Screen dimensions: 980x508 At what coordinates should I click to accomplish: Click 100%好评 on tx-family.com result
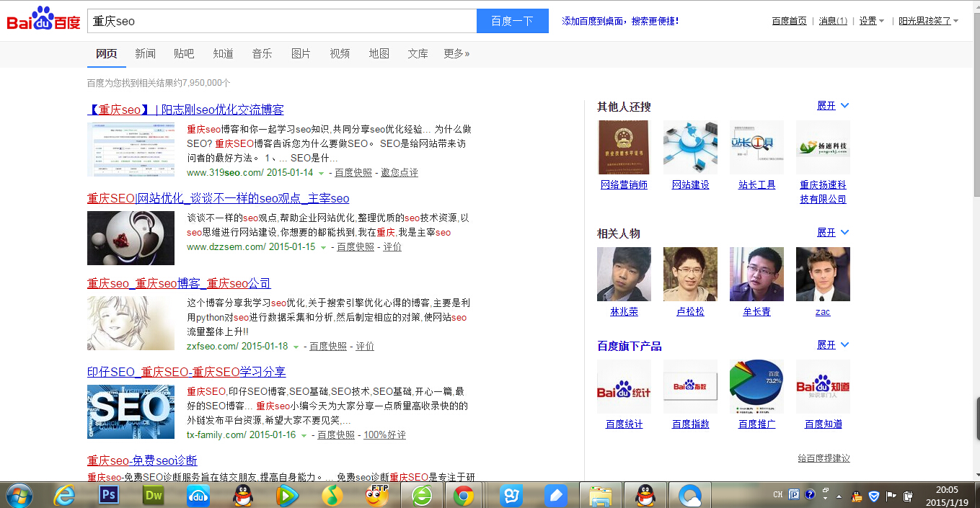(x=384, y=435)
